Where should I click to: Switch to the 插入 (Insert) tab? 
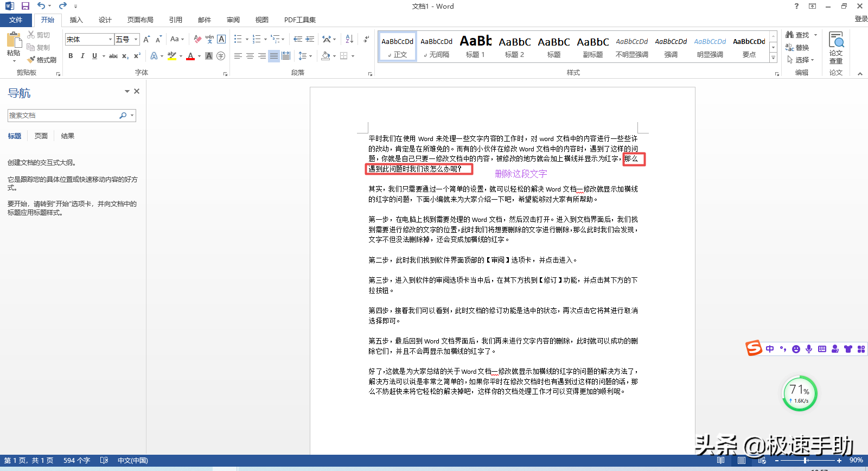click(x=76, y=20)
